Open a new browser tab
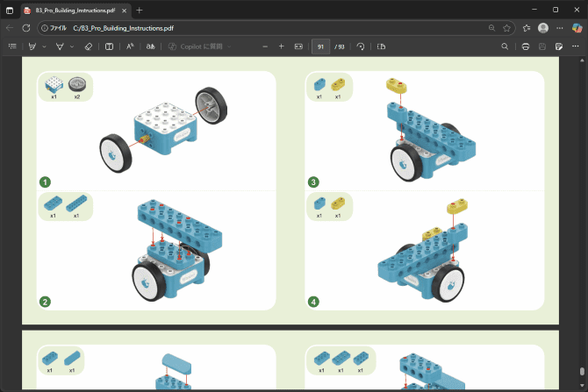The width and height of the screenshot is (588, 392). [x=140, y=11]
